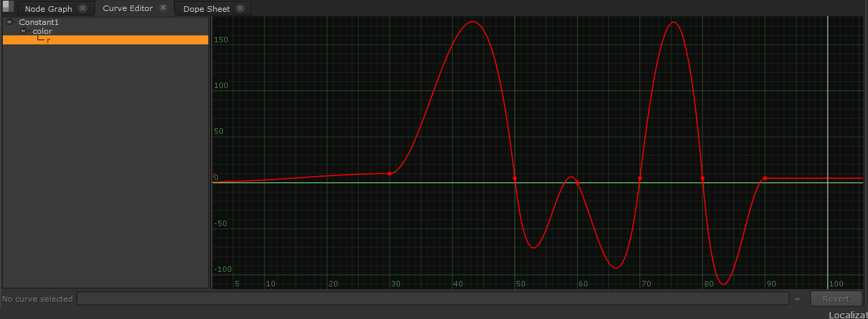Click the keyframe at frame 80

point(703,178)
